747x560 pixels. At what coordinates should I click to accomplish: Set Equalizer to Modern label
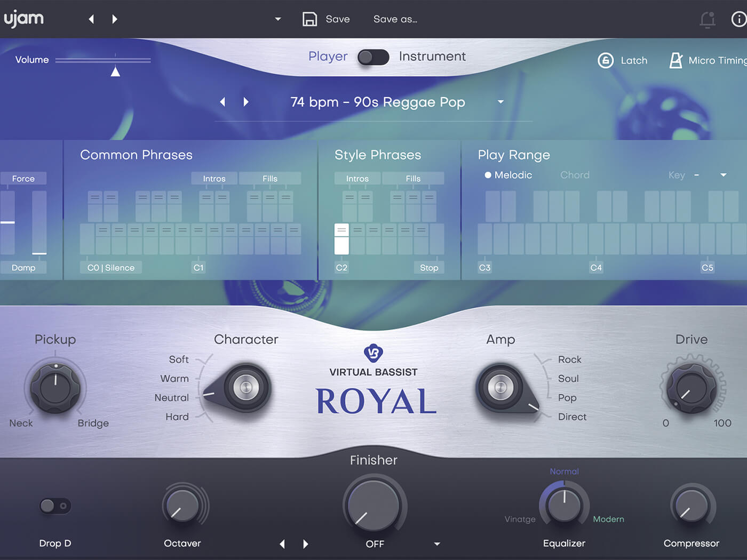click(608, 519)
